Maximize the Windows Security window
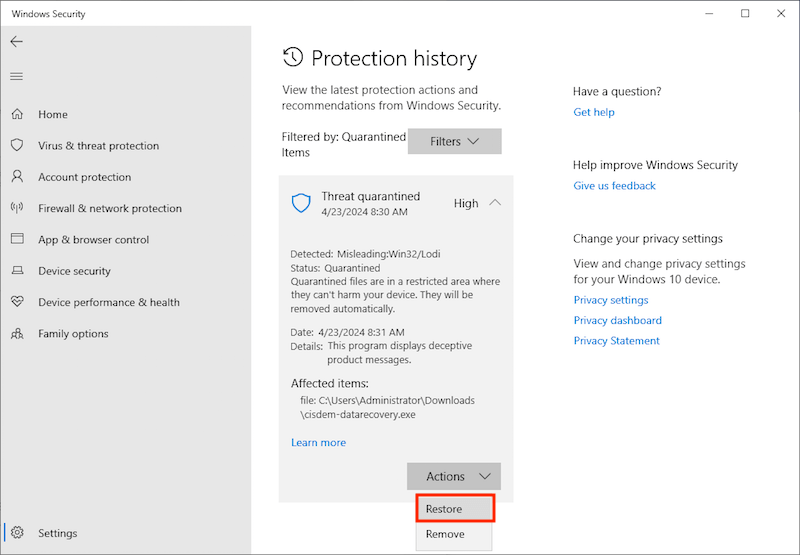Image resolution: width=800 pixels, height=555 pixels. (745, 14)
